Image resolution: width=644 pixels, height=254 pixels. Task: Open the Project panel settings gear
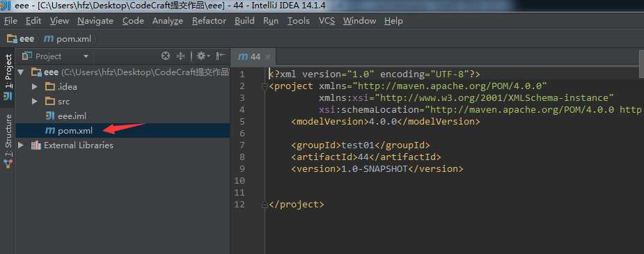point(203,56)
